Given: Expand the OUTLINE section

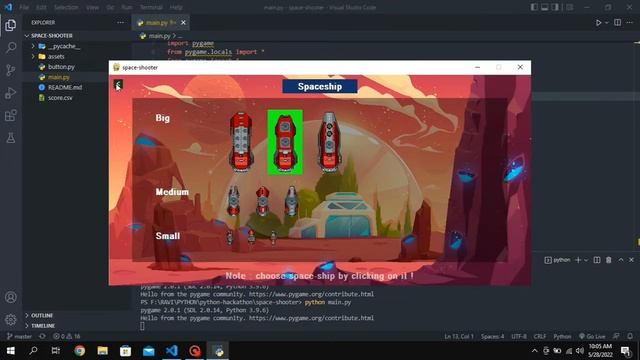Looking at the screenshot, I should pos(39,316).
